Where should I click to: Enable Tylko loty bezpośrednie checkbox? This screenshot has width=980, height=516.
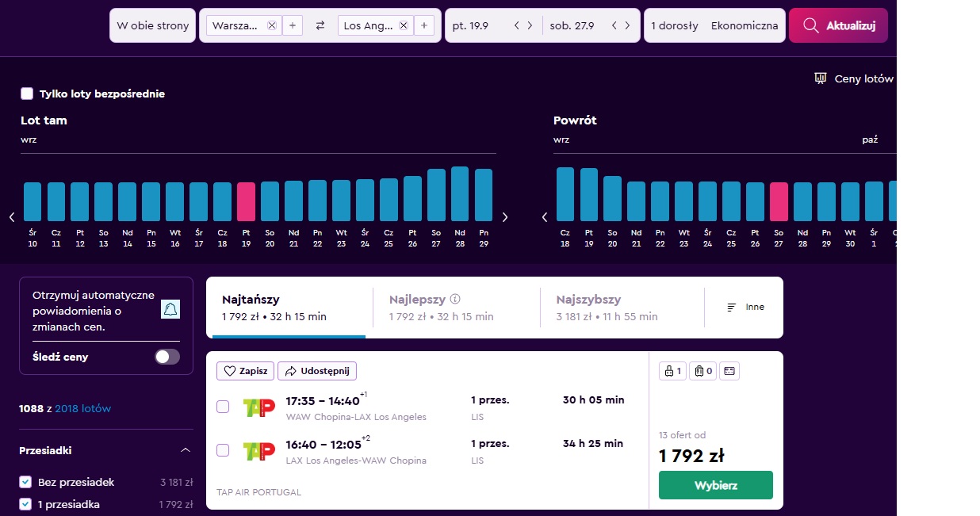pyautogui.click(x=27, y=94)
